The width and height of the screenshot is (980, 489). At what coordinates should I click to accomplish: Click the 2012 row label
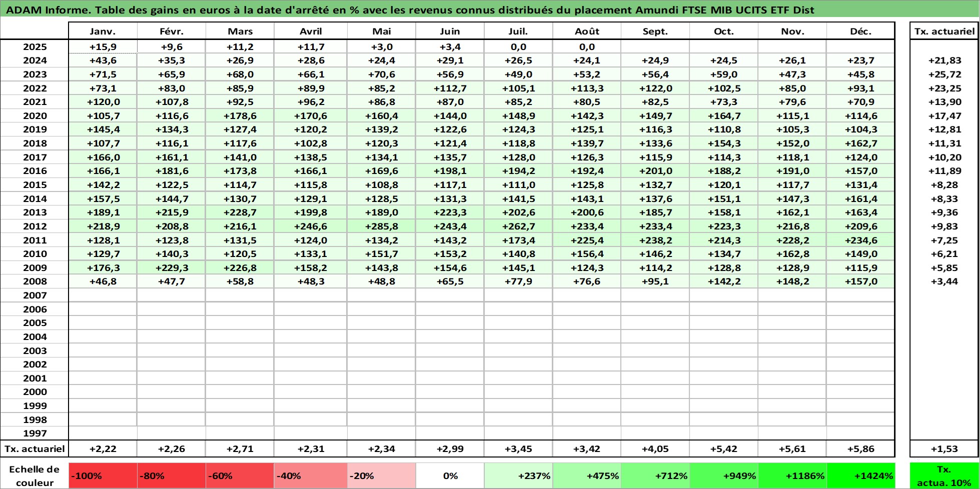[35, 226]
